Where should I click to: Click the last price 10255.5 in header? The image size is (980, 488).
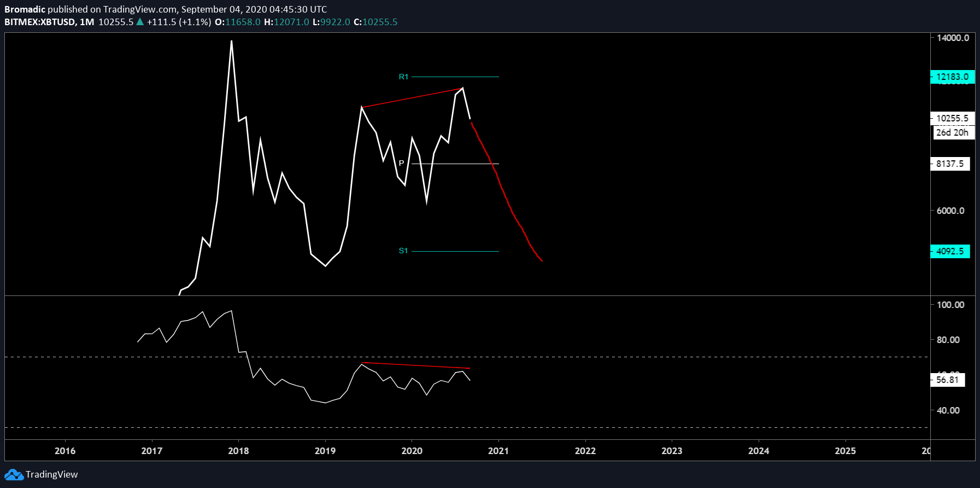tap(116, 22)
